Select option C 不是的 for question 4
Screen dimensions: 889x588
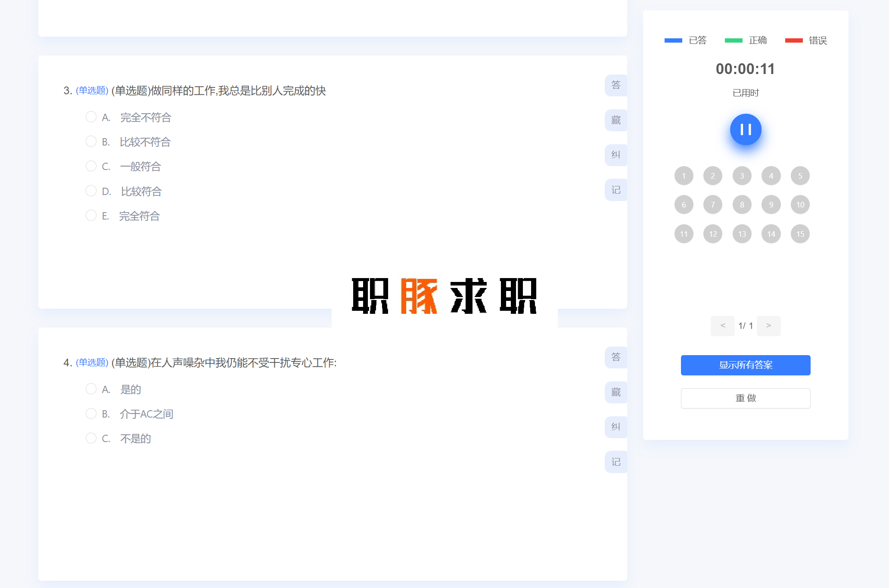(x=91, y=438)
